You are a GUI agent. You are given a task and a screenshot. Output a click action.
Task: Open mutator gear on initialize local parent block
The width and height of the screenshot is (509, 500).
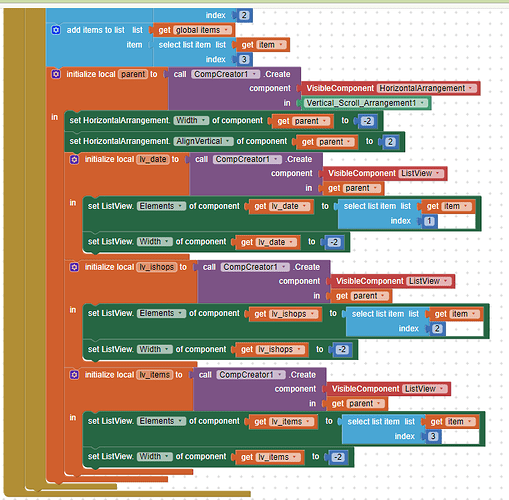(x=56, y=74)
